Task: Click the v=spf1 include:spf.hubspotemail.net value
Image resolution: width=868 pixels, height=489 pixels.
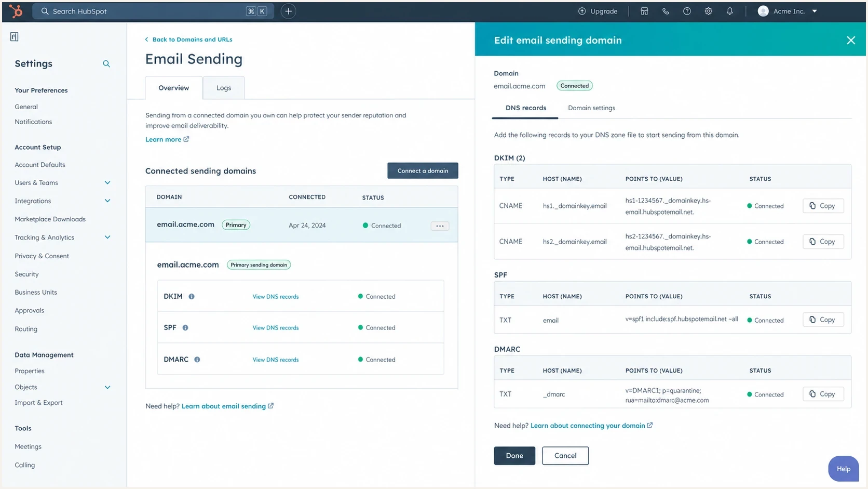Action: [682, 319]
